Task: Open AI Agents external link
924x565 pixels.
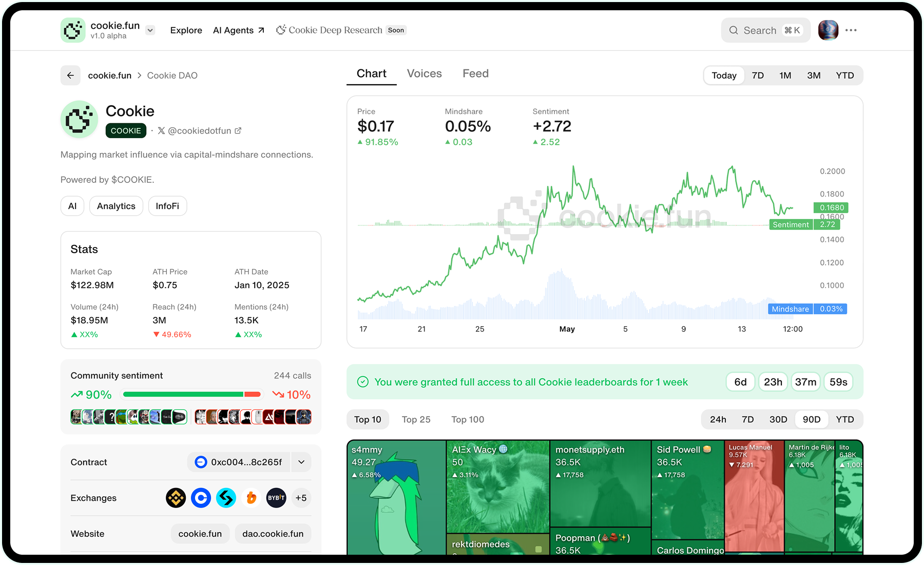Action: coord(239,30)
